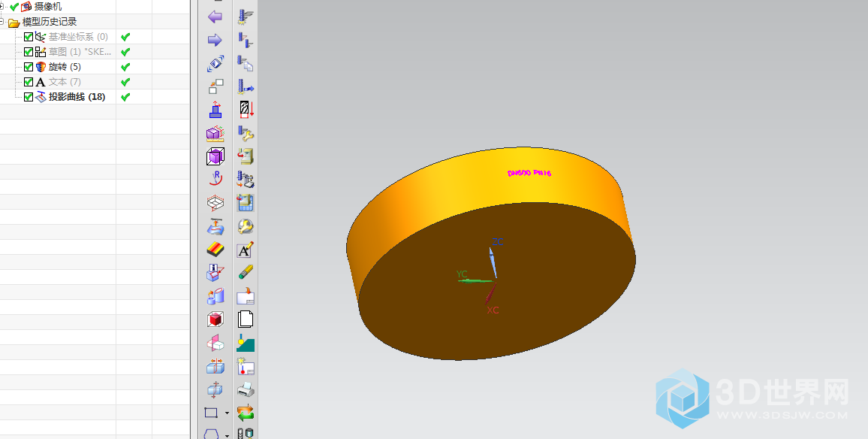The width and height of the screenshot is (868, 439).
Task: Click the tool and cylinder icon at bottom
Action: click(246, 434)
